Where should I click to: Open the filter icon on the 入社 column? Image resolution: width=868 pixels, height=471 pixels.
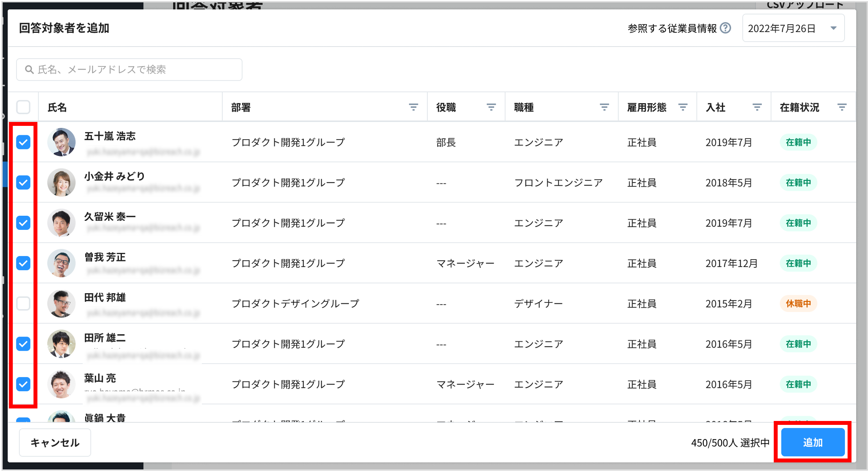pos(757,107)
